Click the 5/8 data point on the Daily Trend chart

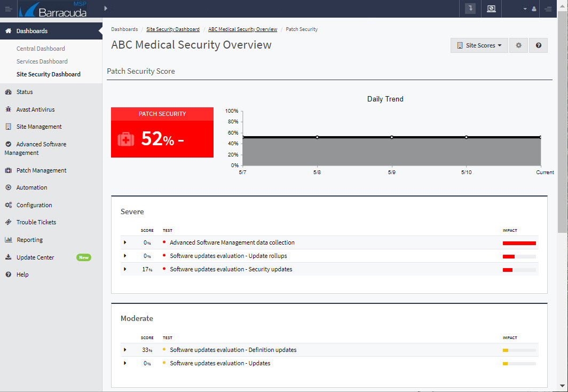317,137
